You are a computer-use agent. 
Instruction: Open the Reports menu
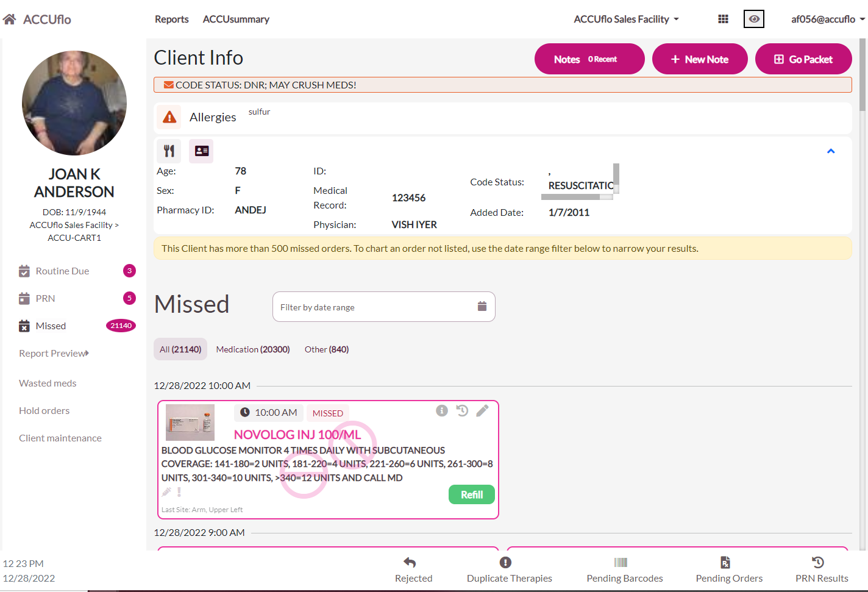click(171, 19)
